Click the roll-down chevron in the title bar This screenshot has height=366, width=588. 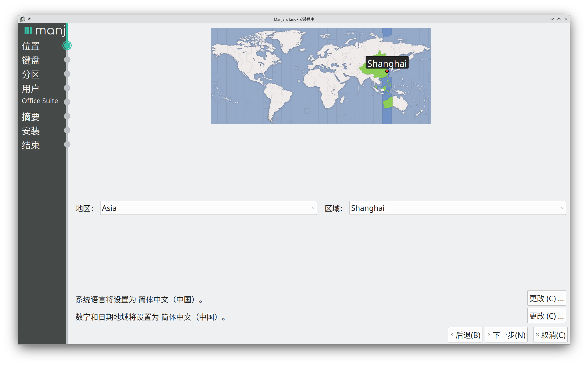(552, 19)
